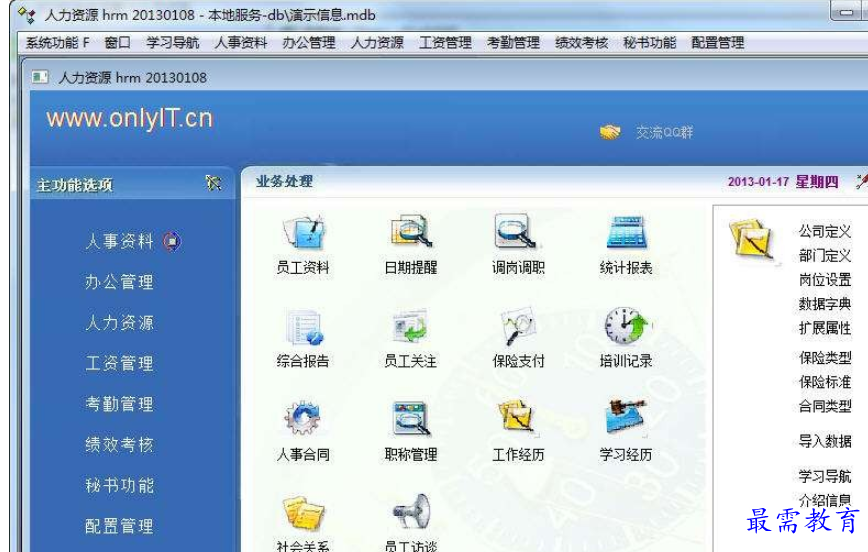
Task: Open the 秘书功能 menu in menu bar
Action: click(649, 43)
